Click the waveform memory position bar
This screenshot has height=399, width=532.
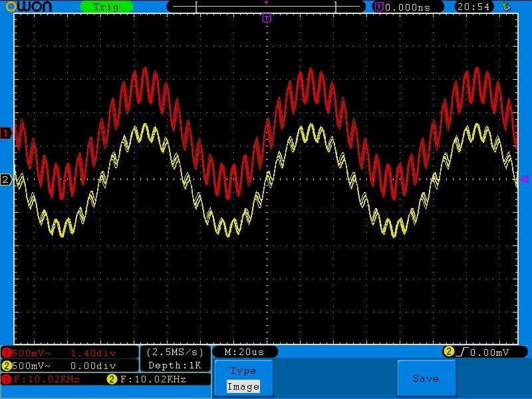(x=266, y=7)
